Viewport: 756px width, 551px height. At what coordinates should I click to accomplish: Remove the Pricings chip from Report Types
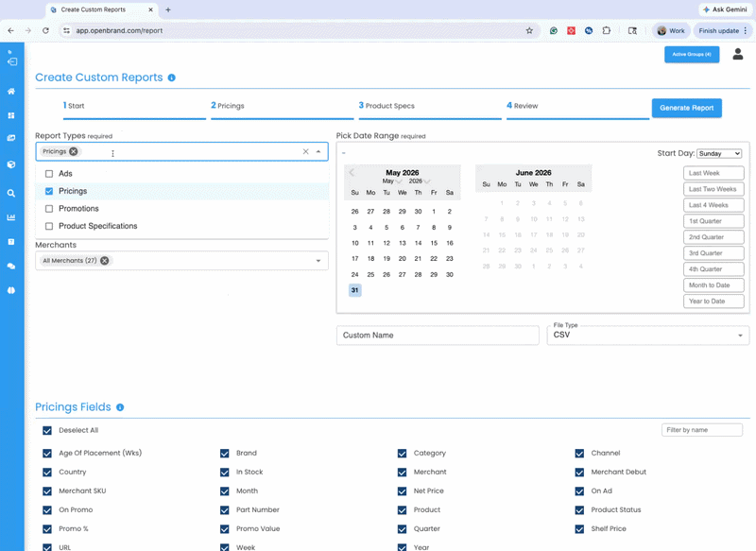tap(74, 151)
